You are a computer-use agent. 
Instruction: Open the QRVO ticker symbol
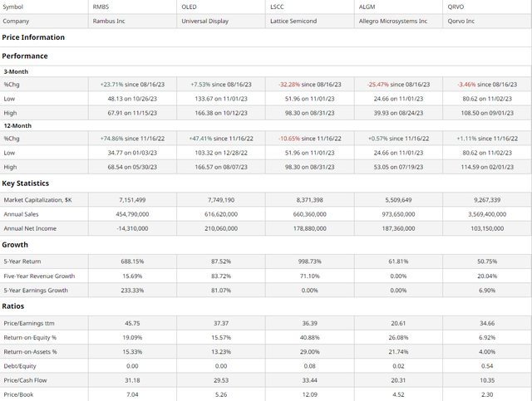[x=457, y=7]
